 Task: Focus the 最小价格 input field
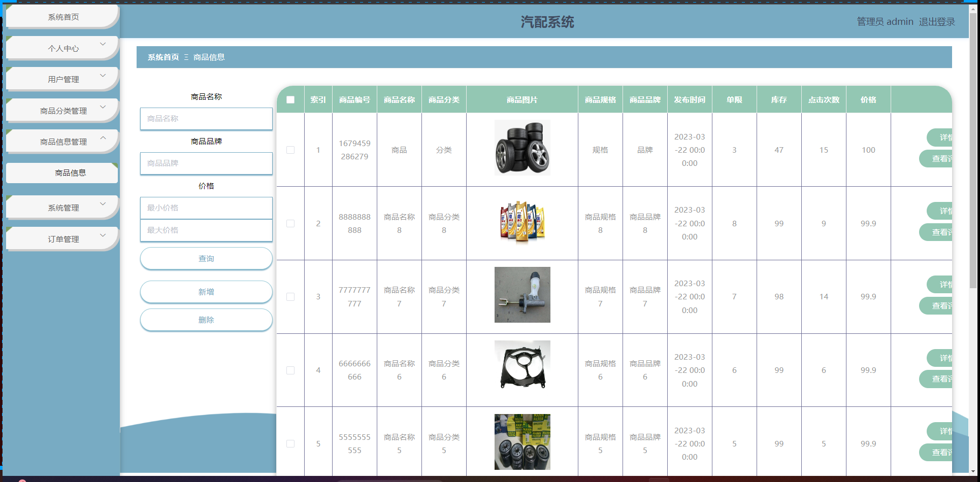tap(206, 208)
